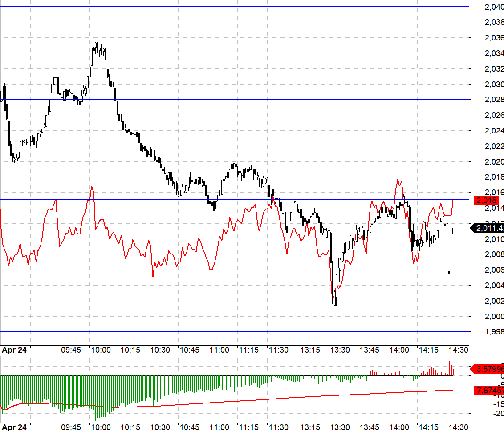Select the Apr 24 date on main chart axis
Viewport: 504px width, 431px height.
coord(14,350)
